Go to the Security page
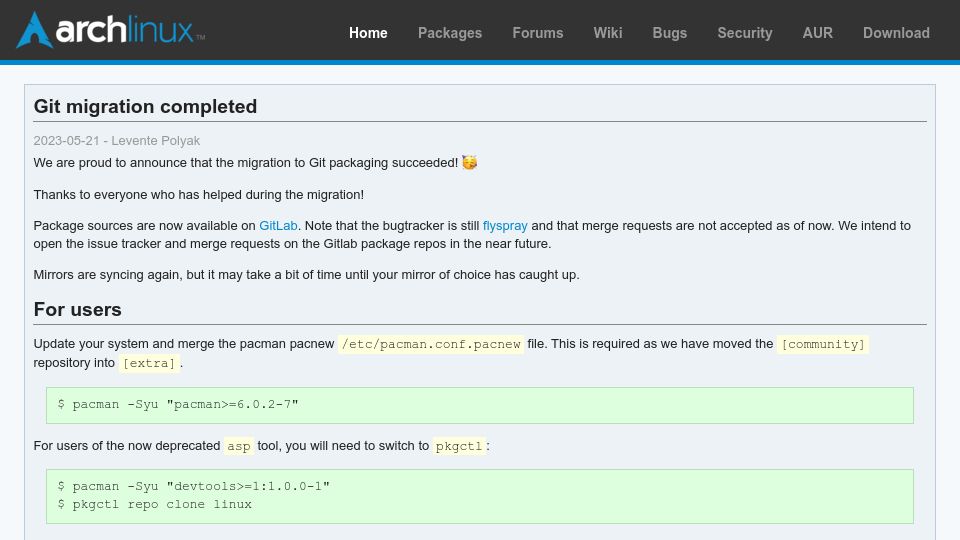960x540 pixels. click(744, 33)
